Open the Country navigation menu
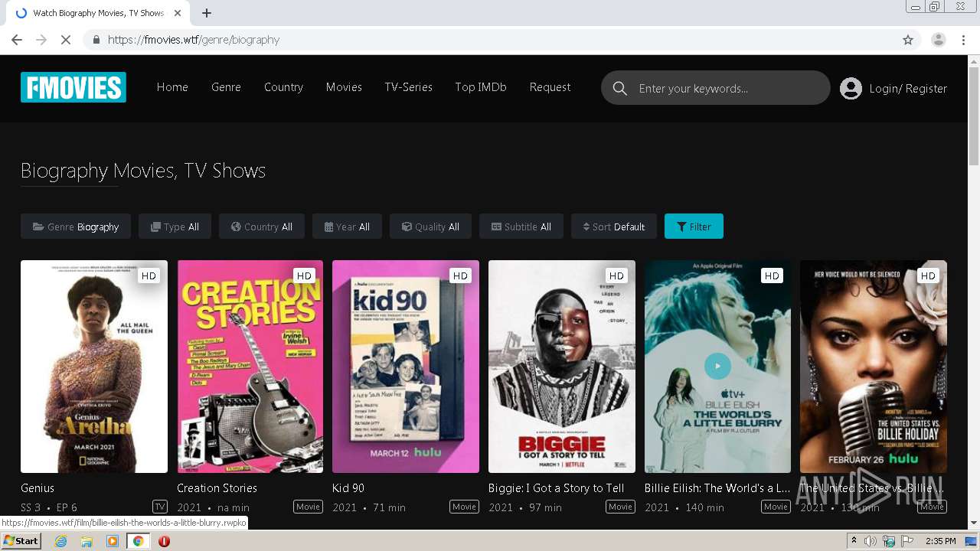 coord(283,87)
